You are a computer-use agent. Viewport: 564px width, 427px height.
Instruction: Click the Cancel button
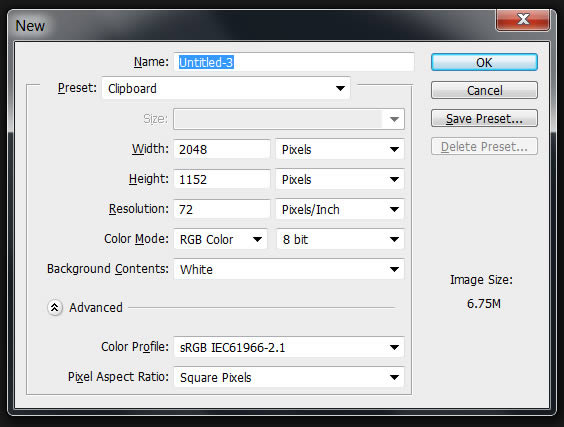pyautogui.click(x=484, y=90)
